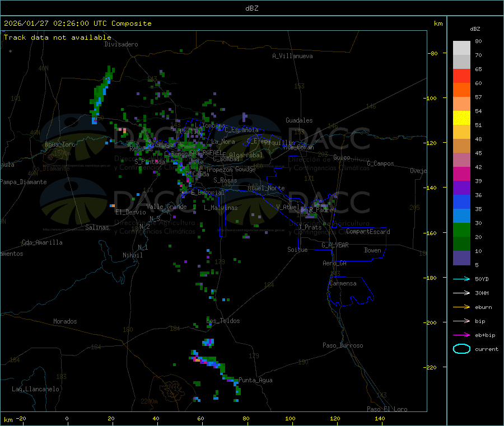Image resolution: width=504 pixels, height=426 pixels.
Task: Click the La_Nora map label
Action: 223,142
